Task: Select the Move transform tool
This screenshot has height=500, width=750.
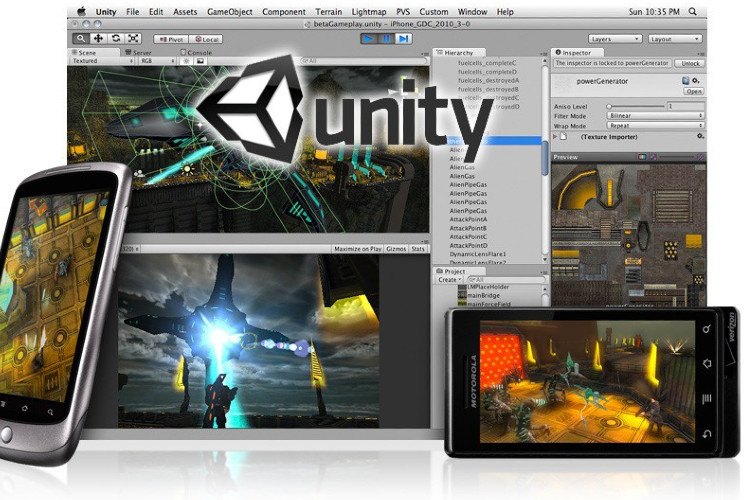Action: [x=98, y=38]
